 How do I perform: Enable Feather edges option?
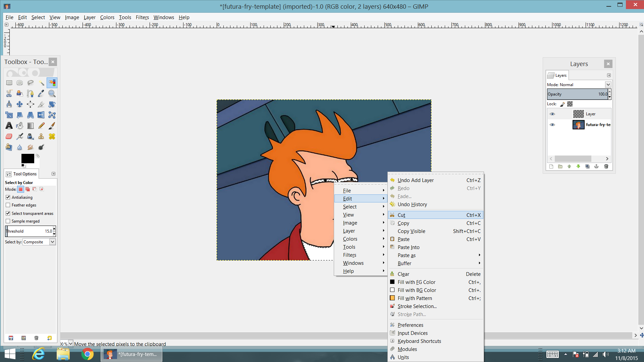click(x=8, y=205)
